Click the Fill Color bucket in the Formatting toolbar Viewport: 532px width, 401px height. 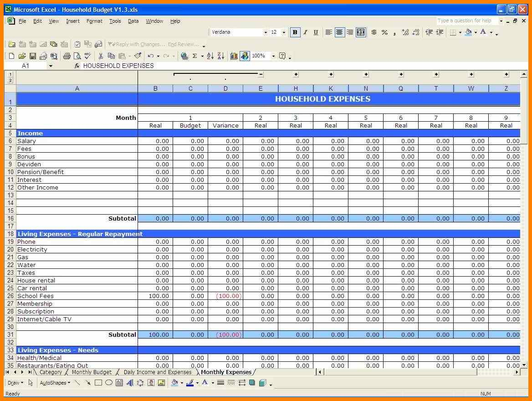tap(468, 32)
